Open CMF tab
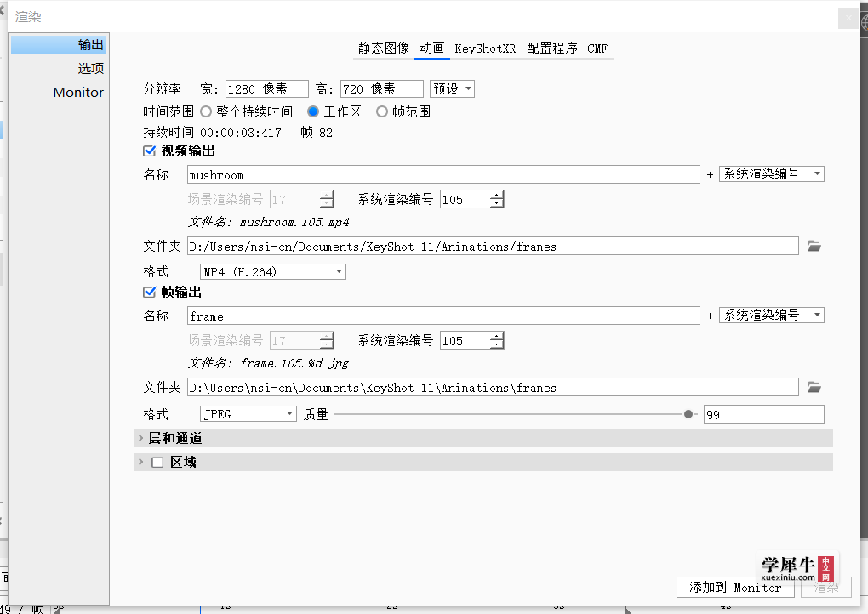This screenshot has height=614, width=868. pos(597,48)
